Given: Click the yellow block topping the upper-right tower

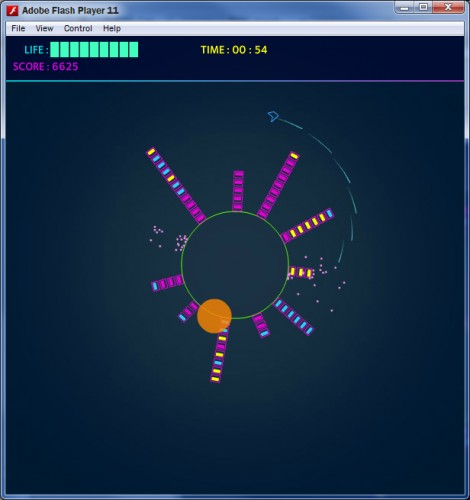Looking at the screenshot, I should point(294,156).
